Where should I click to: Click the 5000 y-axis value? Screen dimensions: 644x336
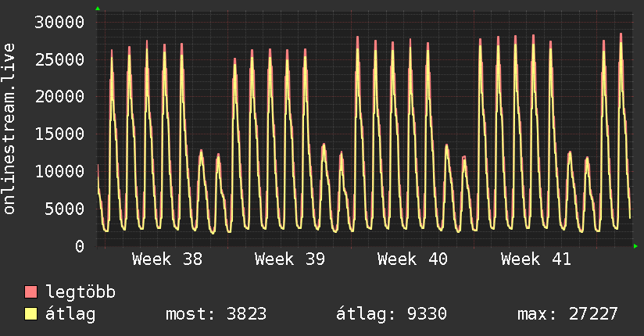point(65,209)
